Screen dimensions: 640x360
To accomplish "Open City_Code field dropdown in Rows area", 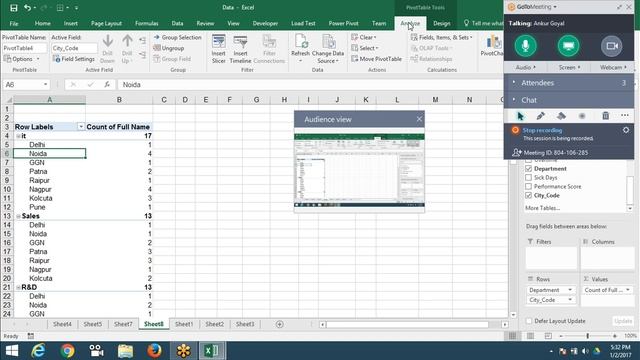I will 570,300.
